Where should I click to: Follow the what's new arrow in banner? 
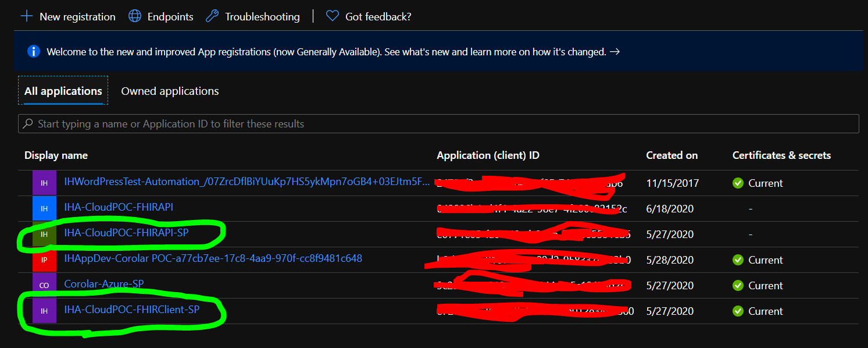pyautogui.click(x=615, y=51)
